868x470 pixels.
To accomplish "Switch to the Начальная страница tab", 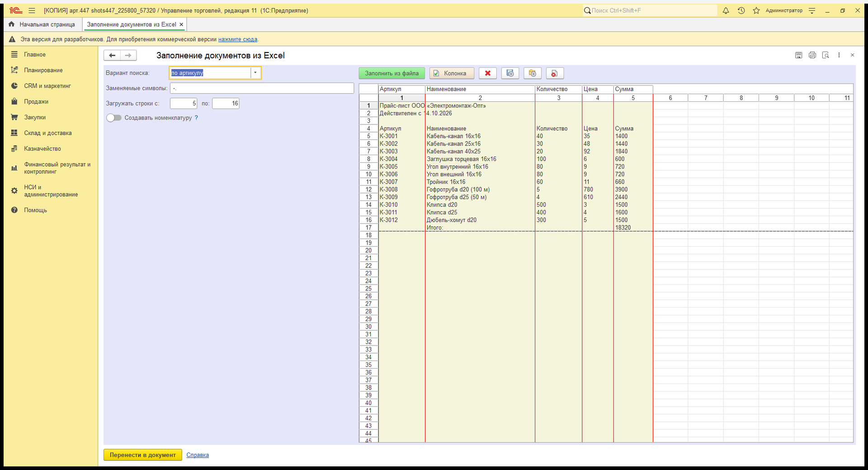I will coord(42,24).
